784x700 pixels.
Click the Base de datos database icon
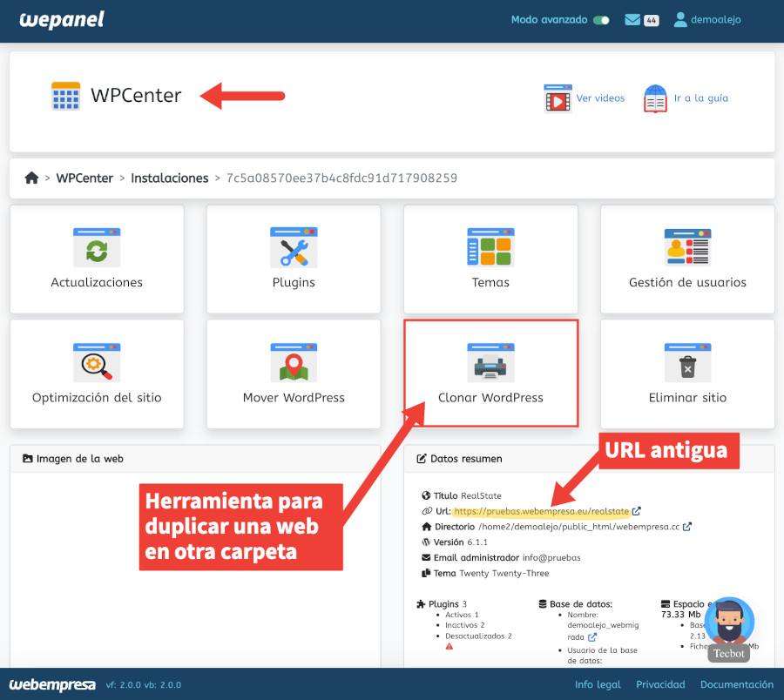tap(543, 604)
